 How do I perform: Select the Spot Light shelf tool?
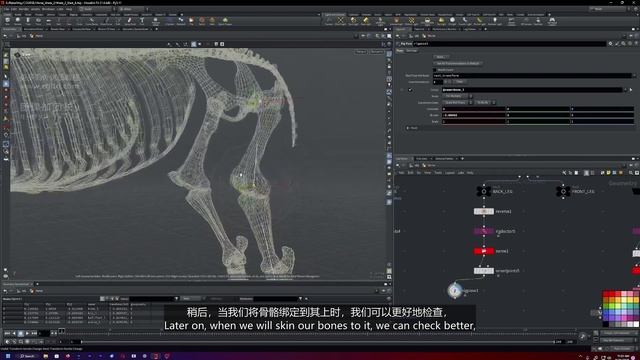(353, 21)
